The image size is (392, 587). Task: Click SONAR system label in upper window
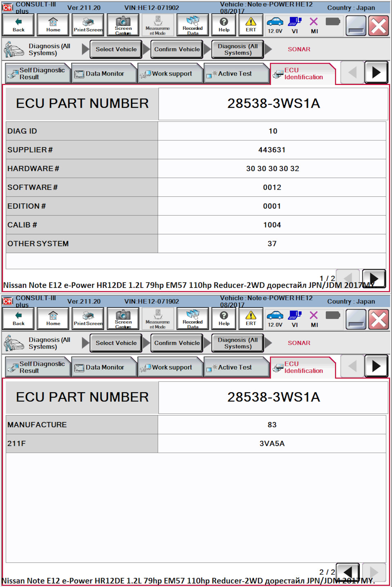pyautogui.click(x=299, y=49)
